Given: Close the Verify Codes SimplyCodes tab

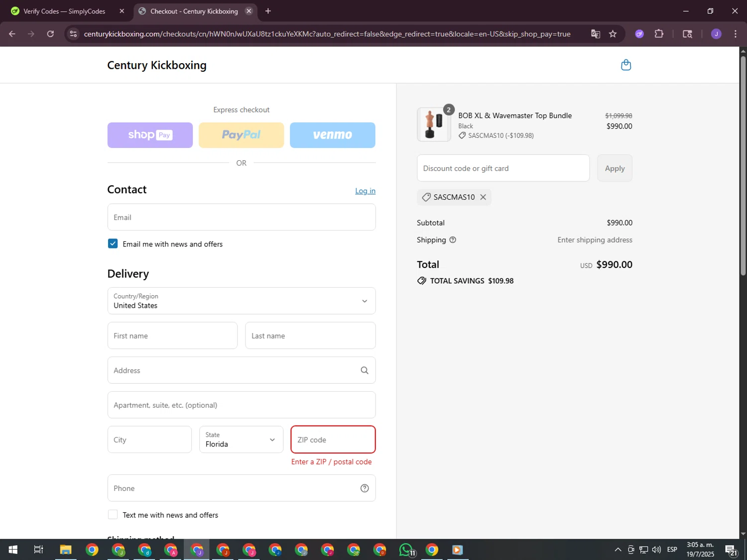Looking at the screenshot, I should pyautogui.click(x=122, y=11).
